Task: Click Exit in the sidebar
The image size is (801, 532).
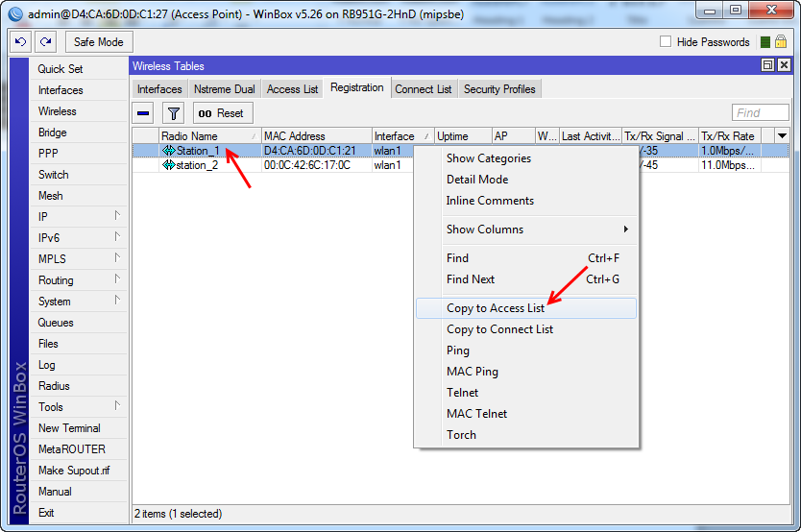Action: [x=79, y=513]
